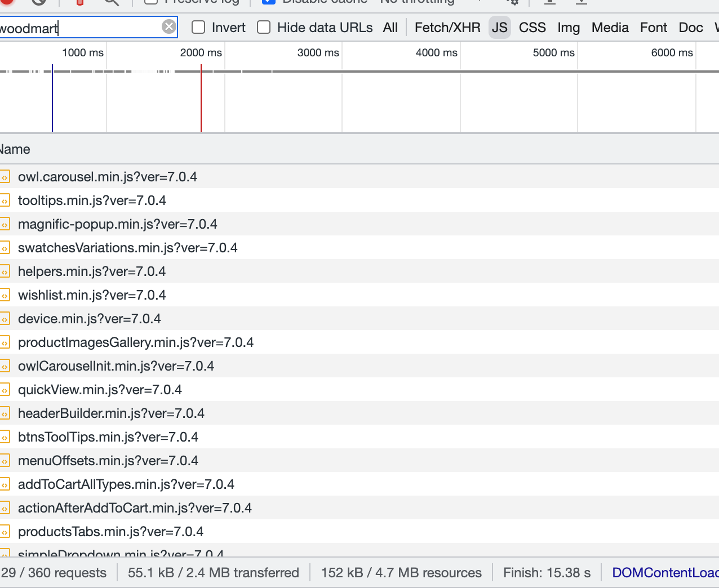Viewport: 719px width, 588px height.
Task: Select btnsToolTips.min.js?ver=7.0.4 row
Action: coord(359,437)
